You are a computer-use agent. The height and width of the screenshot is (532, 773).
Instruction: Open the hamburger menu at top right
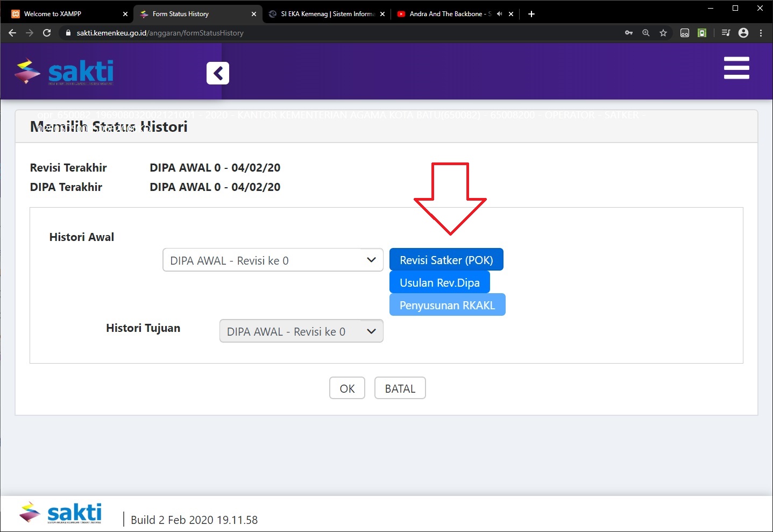pos(736,68)
